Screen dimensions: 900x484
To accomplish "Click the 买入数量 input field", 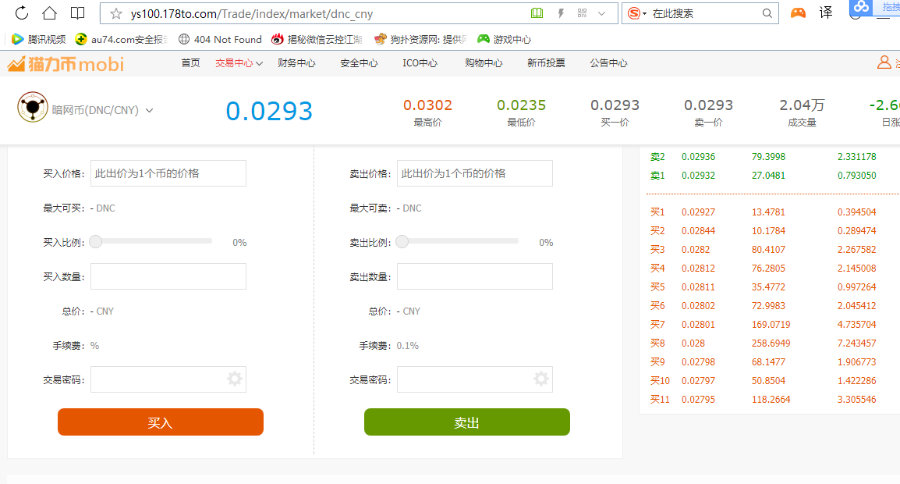I will pos(168,277).
